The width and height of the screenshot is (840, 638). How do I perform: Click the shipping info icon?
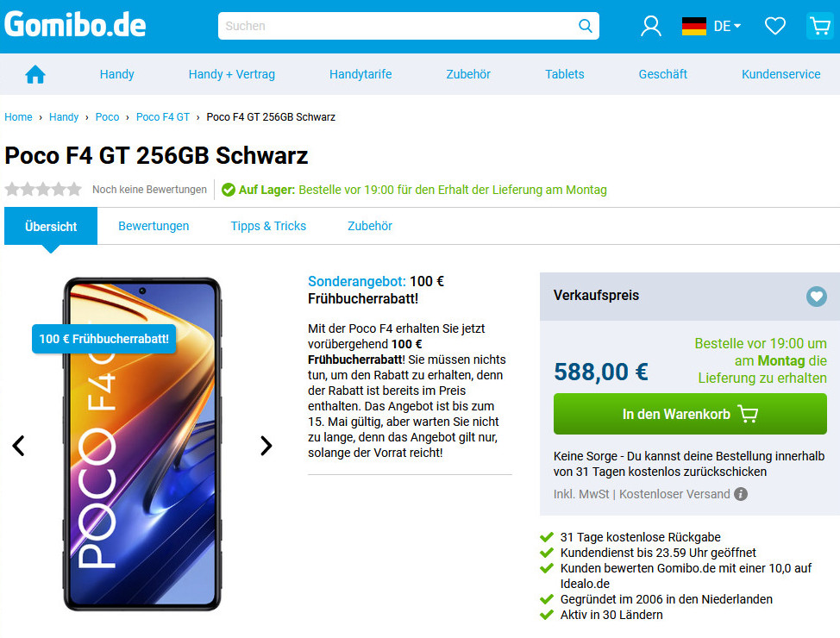(x=740, y=494)
